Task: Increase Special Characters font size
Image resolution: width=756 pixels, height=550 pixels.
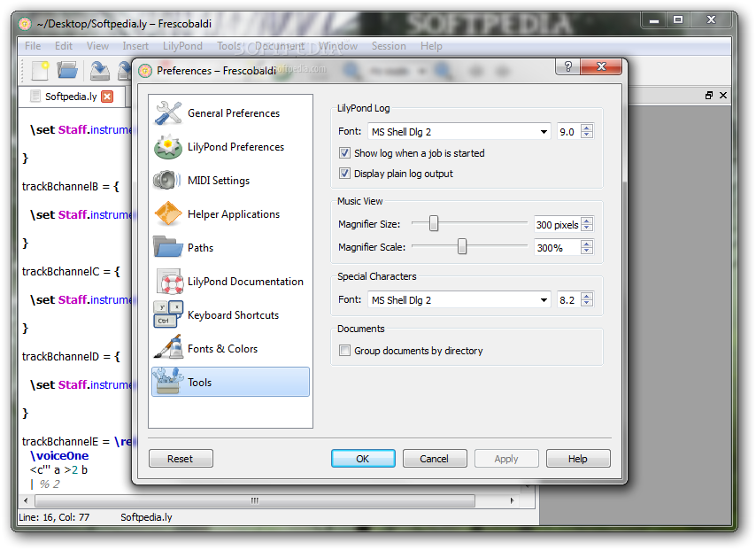Action: [587, 296]
